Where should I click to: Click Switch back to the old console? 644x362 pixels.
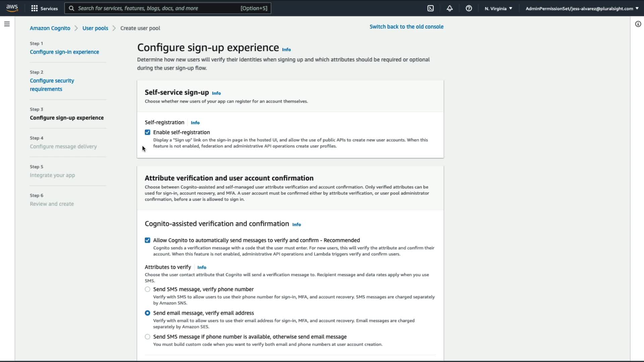click(x=406, y=27)
